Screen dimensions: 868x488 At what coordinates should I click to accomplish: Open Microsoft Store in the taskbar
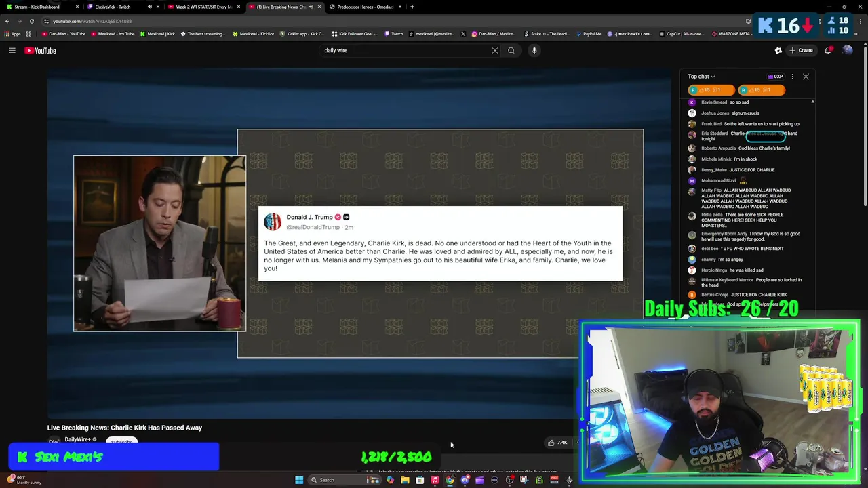[420, 480]
